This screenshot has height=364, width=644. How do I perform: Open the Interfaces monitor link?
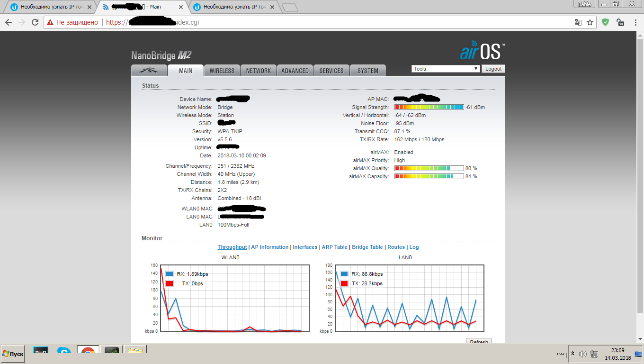(305, 247)
